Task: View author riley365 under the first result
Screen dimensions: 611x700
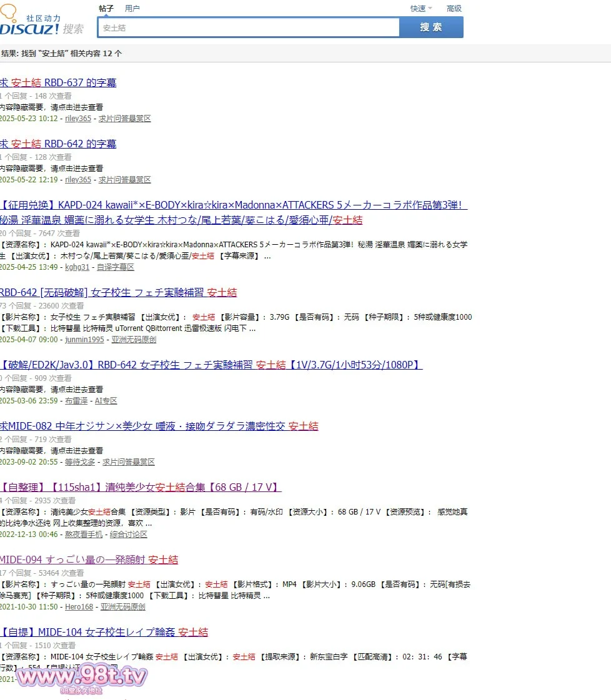Action: point(78,119)
